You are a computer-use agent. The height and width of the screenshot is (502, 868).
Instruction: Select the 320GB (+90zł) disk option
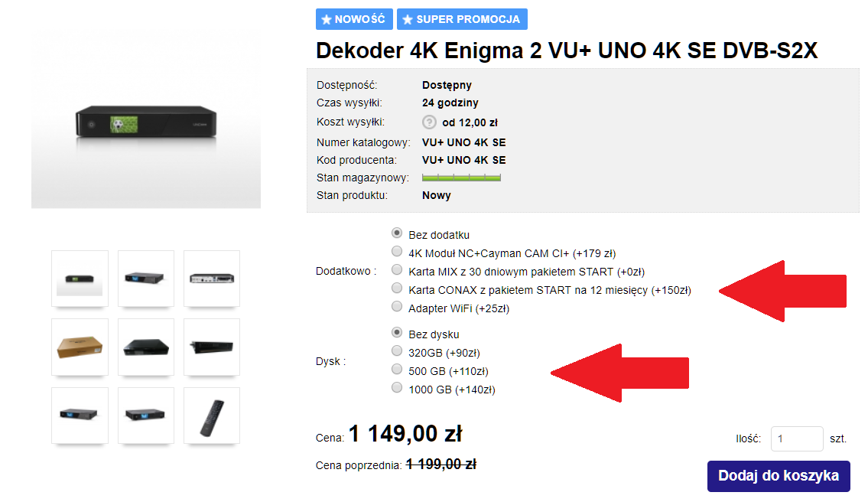click(x=397, y=350)
